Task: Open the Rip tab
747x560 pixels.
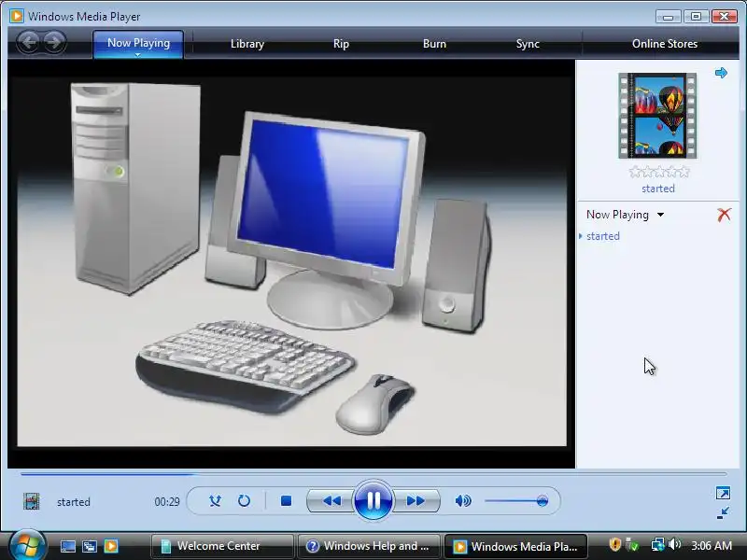Action: pos(341,44)
